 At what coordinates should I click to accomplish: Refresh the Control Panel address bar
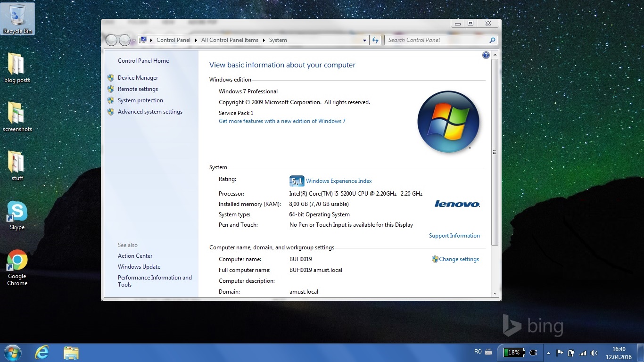pyautogui.click(x=375, y=40)
